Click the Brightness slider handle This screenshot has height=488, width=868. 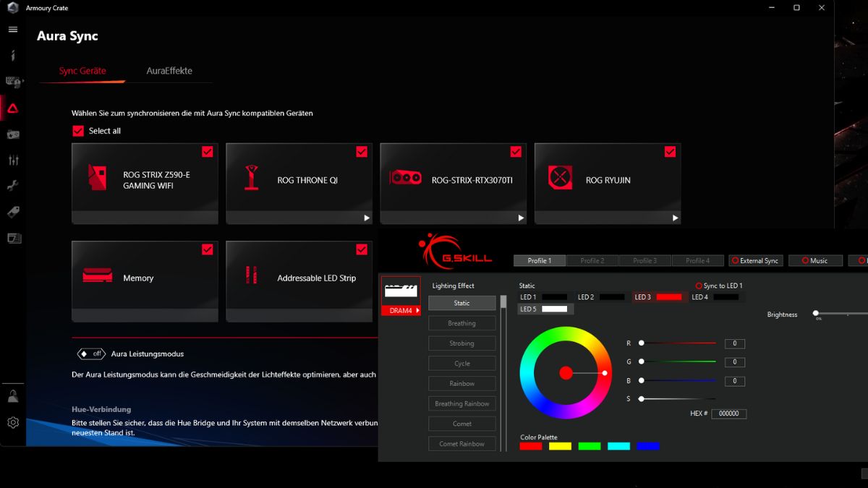(x=816, y=313)
